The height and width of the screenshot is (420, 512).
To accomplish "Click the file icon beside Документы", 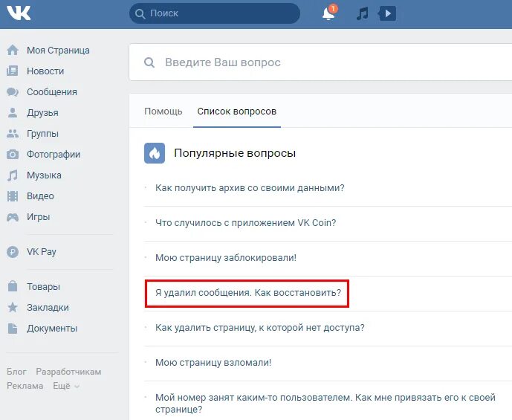I will click(13, 329).
